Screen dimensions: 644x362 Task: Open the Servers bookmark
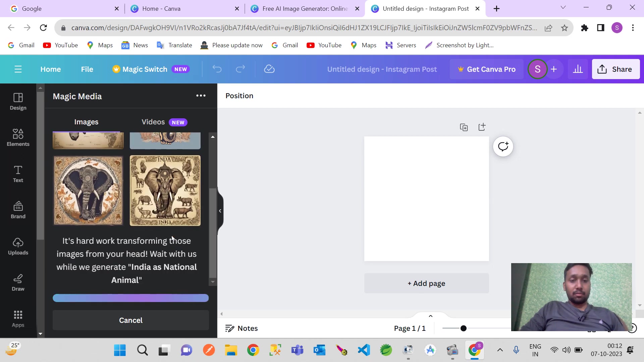coord(400,45)
